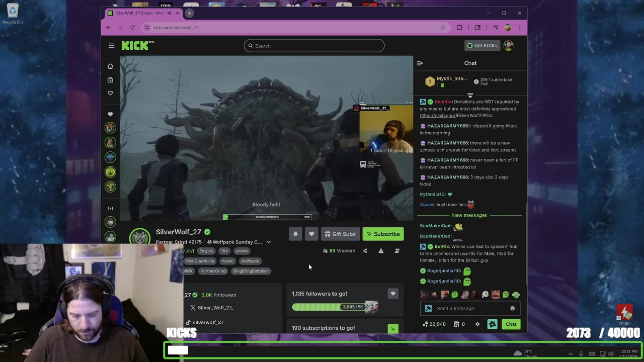Click the subscribers goal bar on stream
The height and width of the screenshot is (362, 644).
click(x=267, y=217)
